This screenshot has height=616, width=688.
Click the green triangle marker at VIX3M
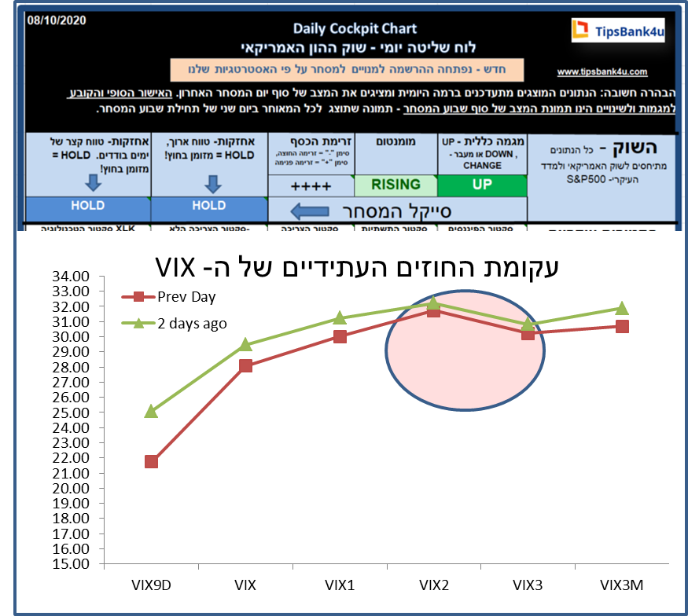coord(622,308)
